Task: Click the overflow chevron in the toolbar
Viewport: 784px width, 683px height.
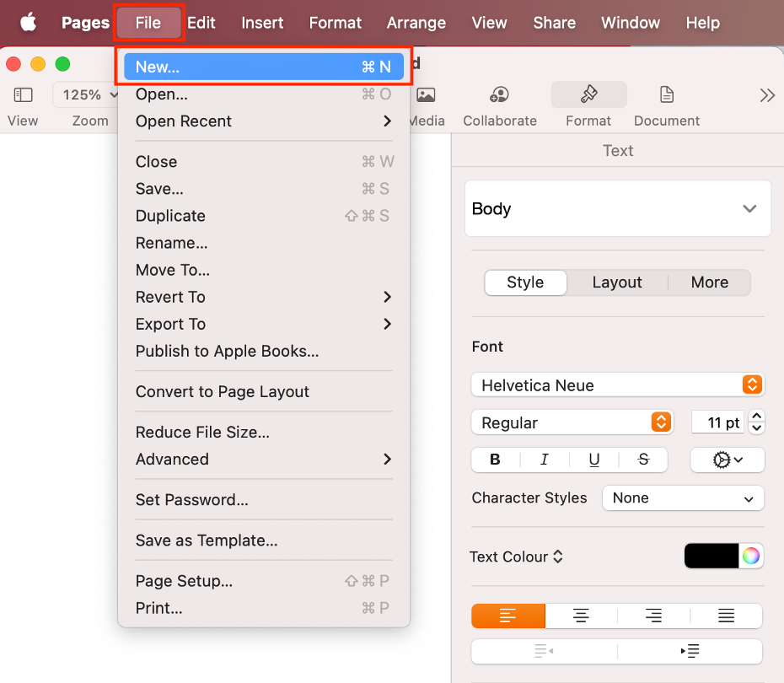Action: pos(766,94)
